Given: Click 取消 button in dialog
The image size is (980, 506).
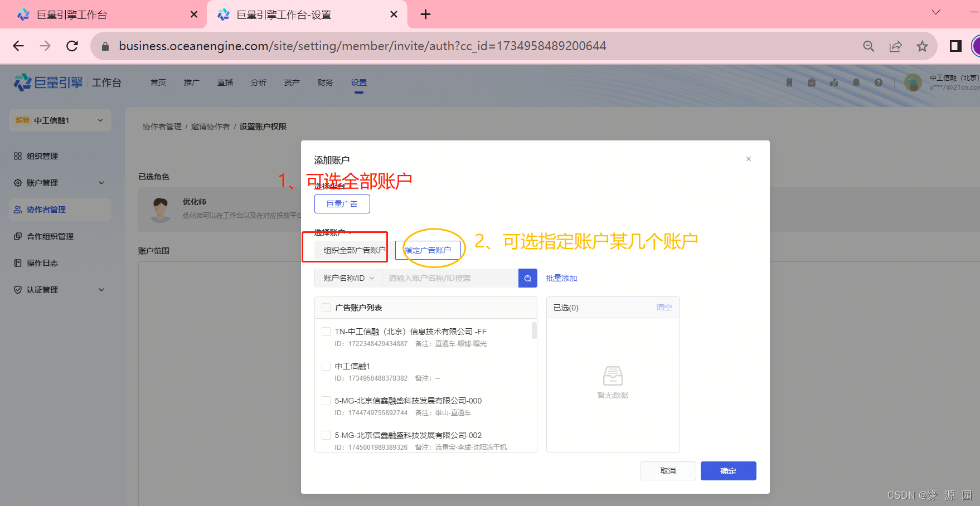Looking at the screenshot, I should point(668,471).
